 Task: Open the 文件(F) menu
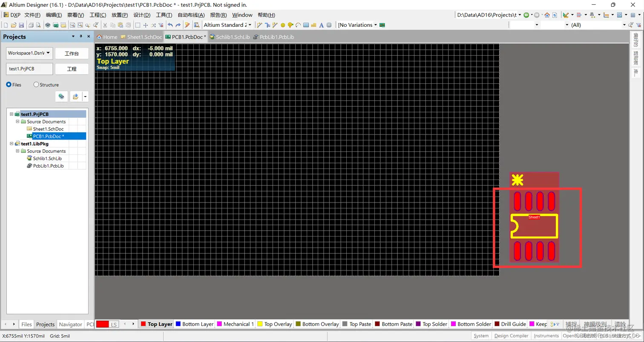32,15
